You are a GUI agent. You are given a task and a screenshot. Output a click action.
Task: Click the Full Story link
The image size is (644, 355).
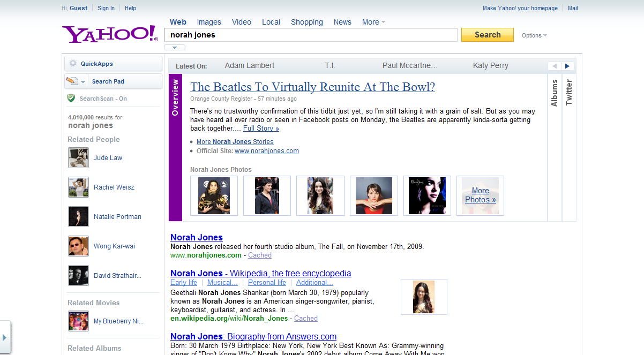[261, 129]
